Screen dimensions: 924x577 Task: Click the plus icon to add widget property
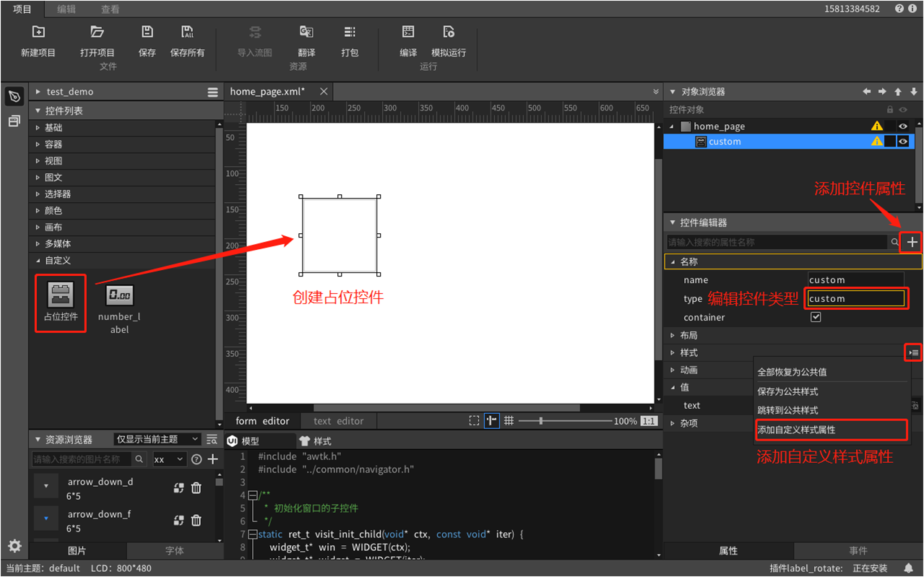912,243
